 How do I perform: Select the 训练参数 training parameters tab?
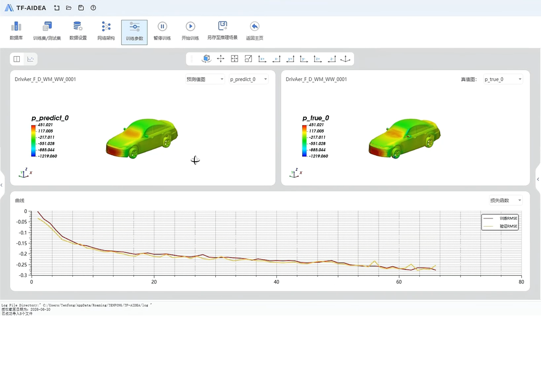click(x=134, y=32)
